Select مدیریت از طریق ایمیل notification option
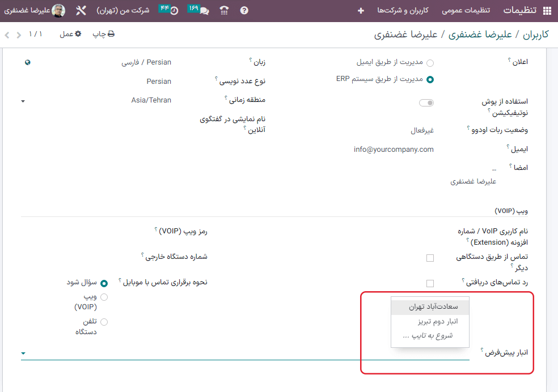 click(x=430, y=63)
